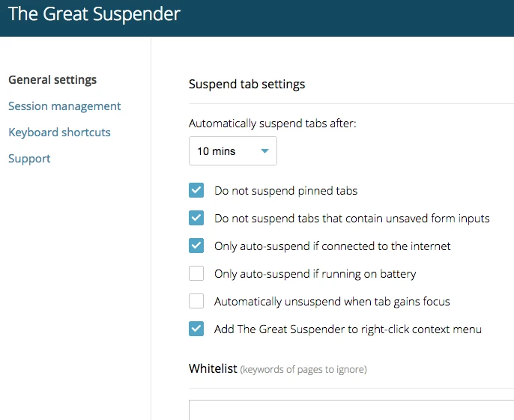The image size is (514, 420).
Task: Click the "Only auto-suspend if connected" label text
Action: (x=332, y=246)
